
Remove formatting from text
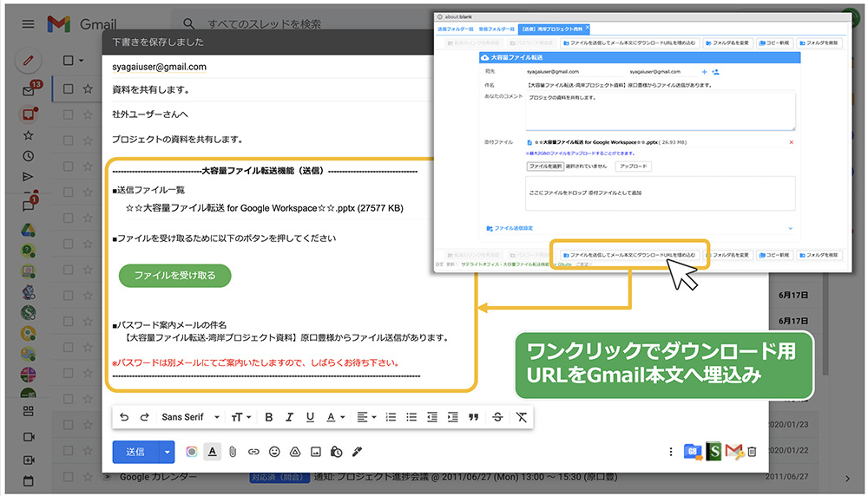coord(522,417)
